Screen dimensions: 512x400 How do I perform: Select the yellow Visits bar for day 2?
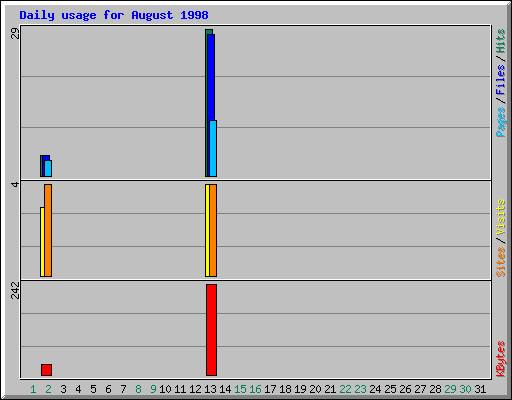pyautogui.click(x=42, y=242)
